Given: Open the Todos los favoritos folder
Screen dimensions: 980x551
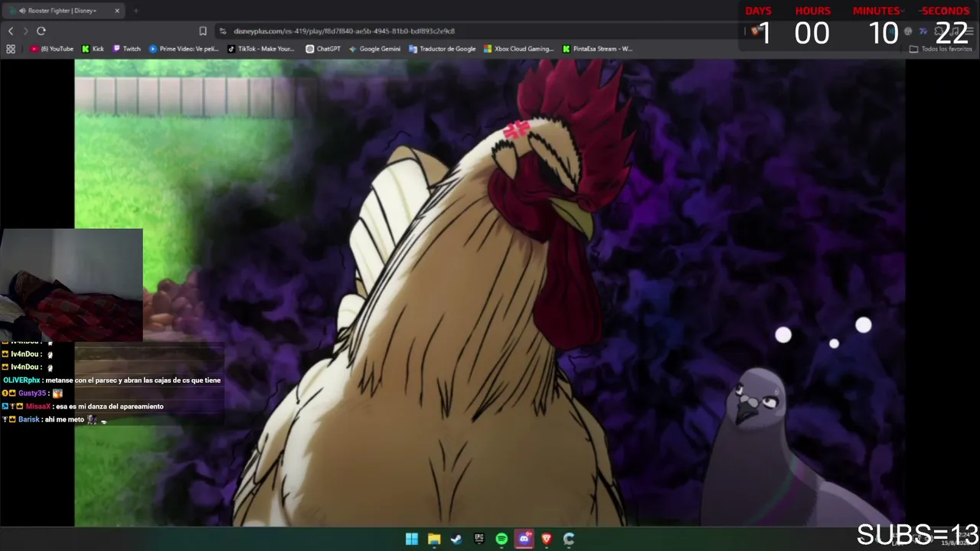Looking at the screenshot, I should (x=940, y=49).
